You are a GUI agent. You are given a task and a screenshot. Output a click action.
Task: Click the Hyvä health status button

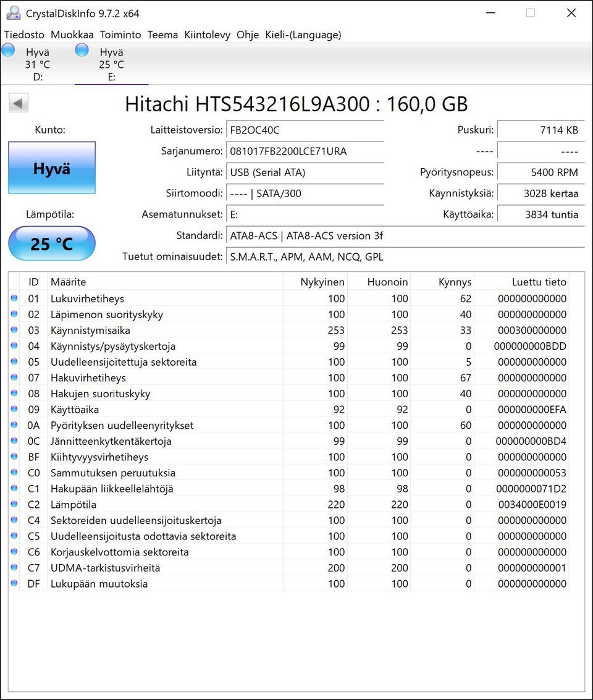[x=52, y=168]
